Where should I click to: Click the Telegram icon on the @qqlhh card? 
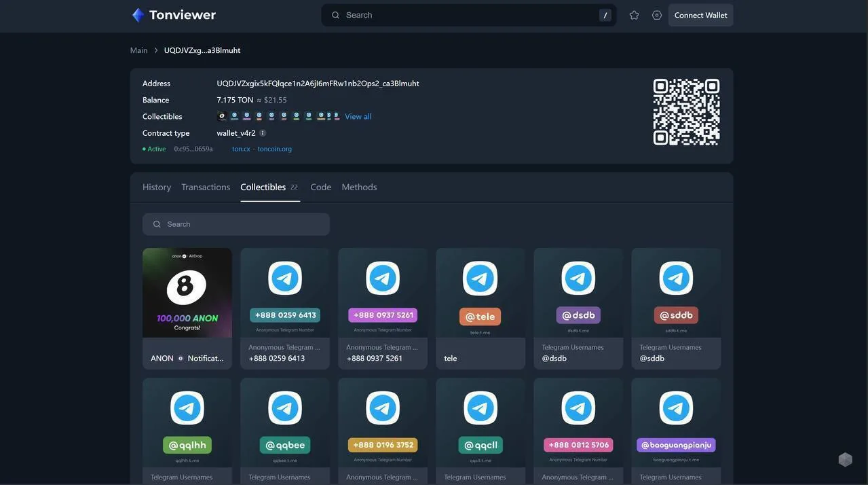(187, 408)
